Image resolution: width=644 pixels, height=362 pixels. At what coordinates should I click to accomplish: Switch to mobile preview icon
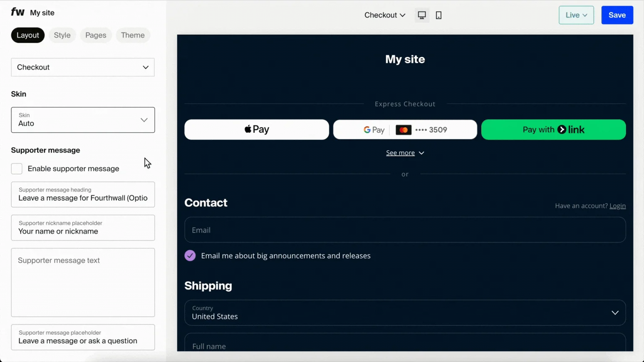(439, 15)
